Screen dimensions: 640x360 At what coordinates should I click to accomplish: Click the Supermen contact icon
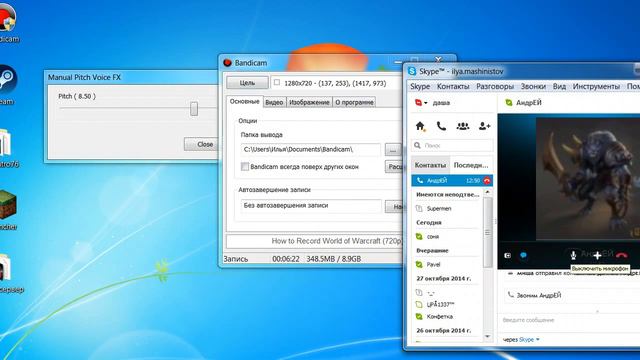click(x=419, y=209)
